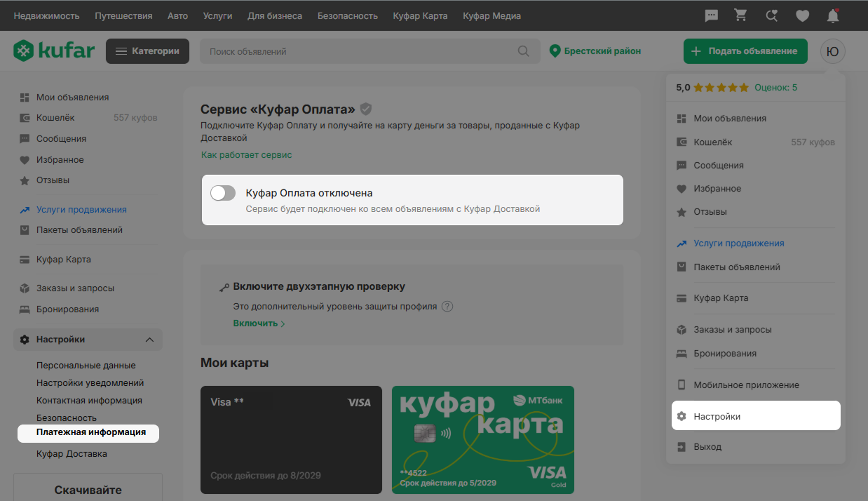Enable the Куфар Оплата toggle switch
This screenshot has height=501, width=868.
click(223, 193)
